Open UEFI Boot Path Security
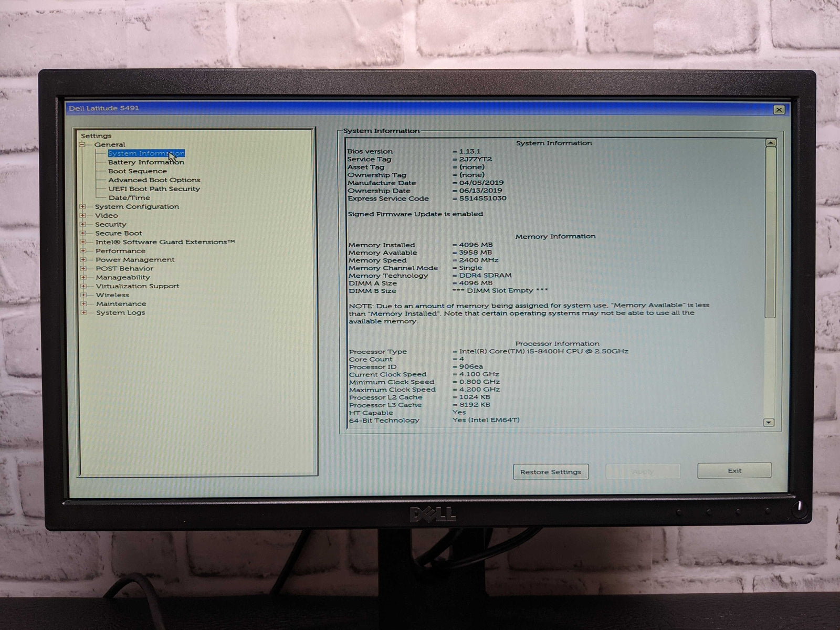Image resolution: width=840 pixels, height=630 pixels. [x=154, y=189]
